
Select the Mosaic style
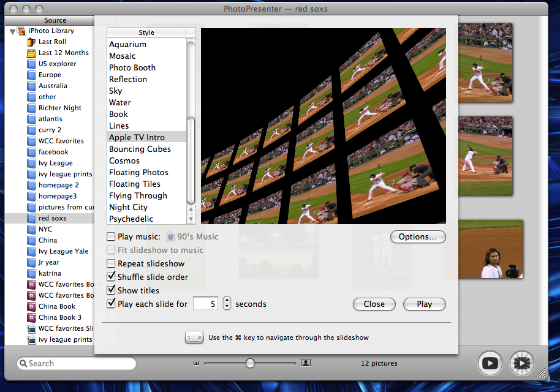146,56
